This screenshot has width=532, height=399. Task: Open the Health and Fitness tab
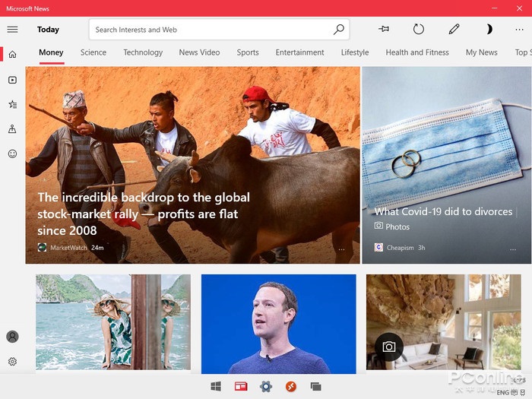point(417,52)
